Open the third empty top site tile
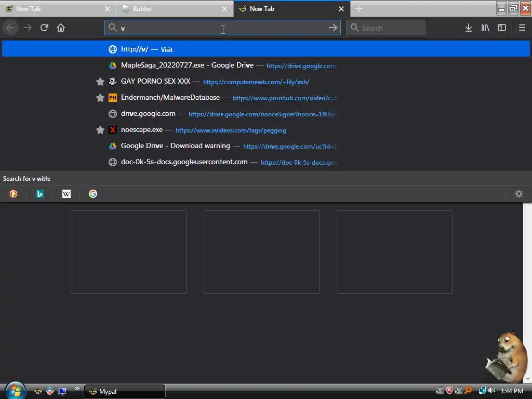This screenshot has height=399, width=532. [395, 252]
